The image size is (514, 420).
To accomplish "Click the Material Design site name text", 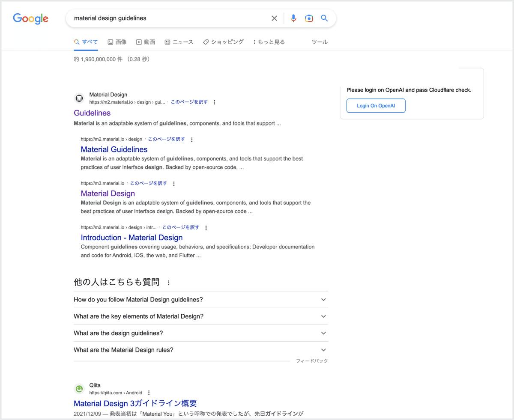I will click(x=108, y=95).
